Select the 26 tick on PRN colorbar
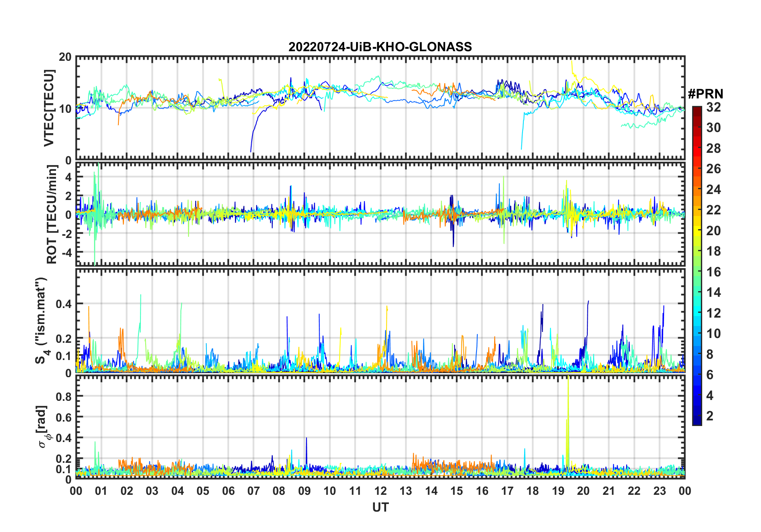The height and width of the screenshot is (532, 761). [713, 169]
